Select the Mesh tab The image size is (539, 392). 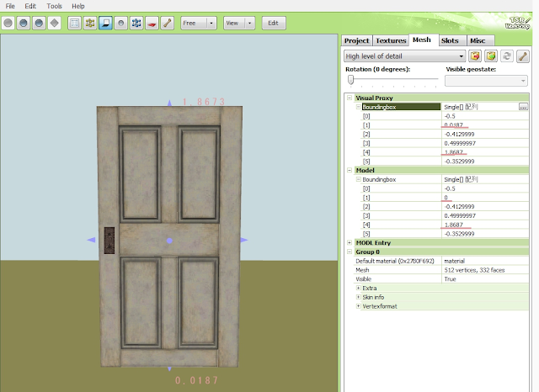pyautogui.click(x=422, y=40)
